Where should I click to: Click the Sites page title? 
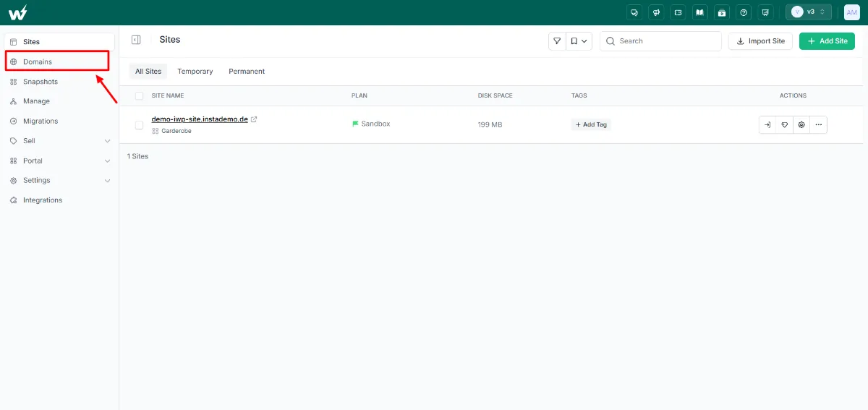tap(170, 40)
